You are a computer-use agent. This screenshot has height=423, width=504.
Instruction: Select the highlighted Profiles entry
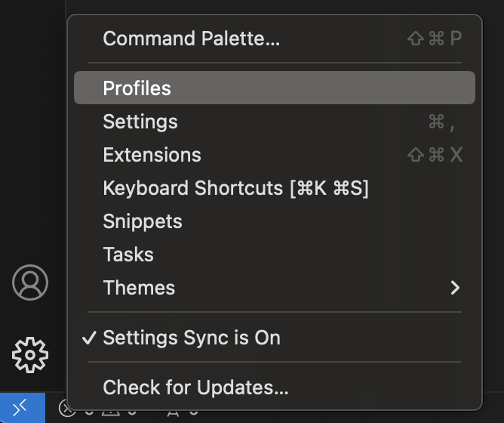click(x=137, y=88)
